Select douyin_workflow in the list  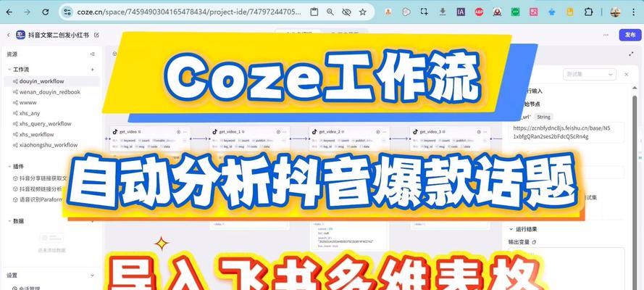51,81
